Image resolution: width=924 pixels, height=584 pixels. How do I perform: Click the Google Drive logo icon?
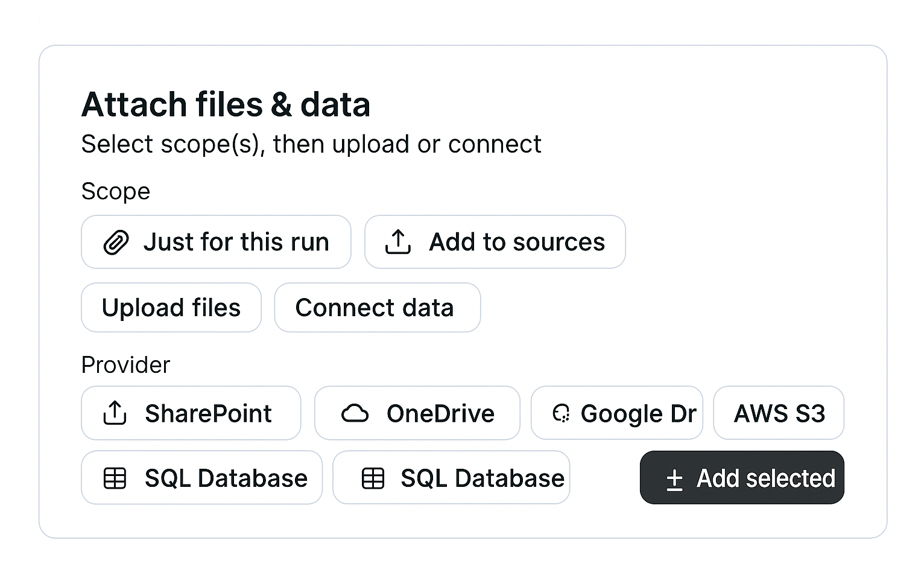tap(562, 413)
